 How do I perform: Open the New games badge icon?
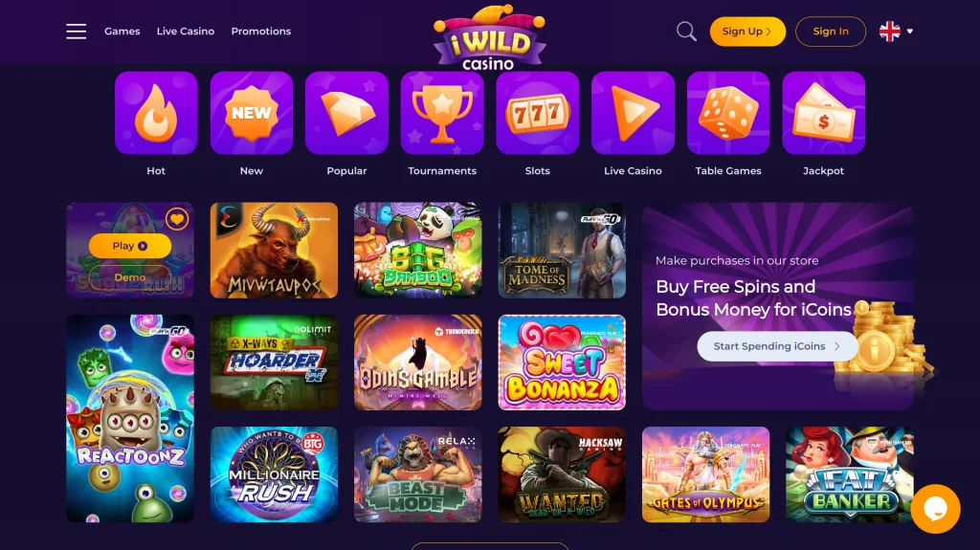point(252,113)
